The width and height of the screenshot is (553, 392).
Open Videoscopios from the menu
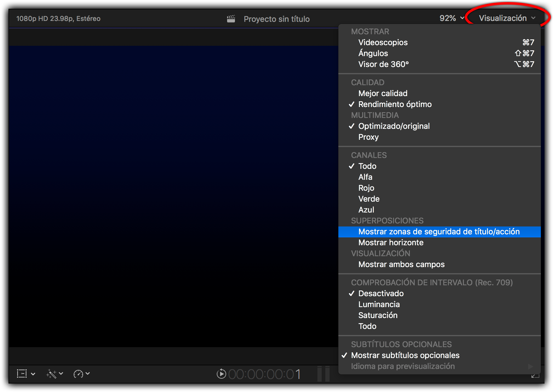click(383, 42)
